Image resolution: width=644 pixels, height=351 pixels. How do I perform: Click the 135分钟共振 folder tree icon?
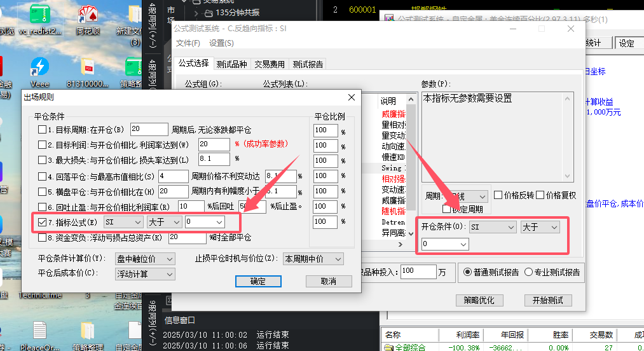pos(209,13)
